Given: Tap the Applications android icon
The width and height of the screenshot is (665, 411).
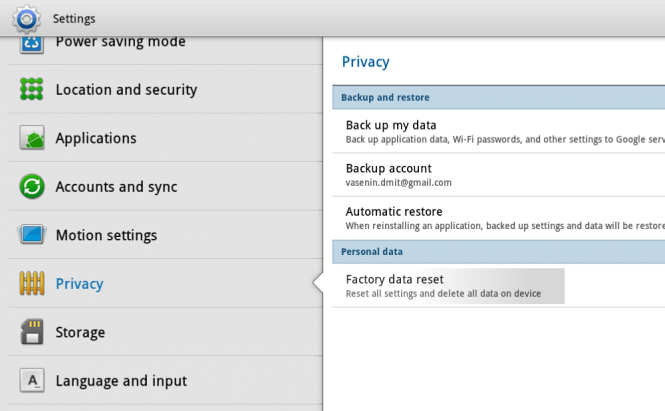Looking at the screenshot, I should pos(32,138).
